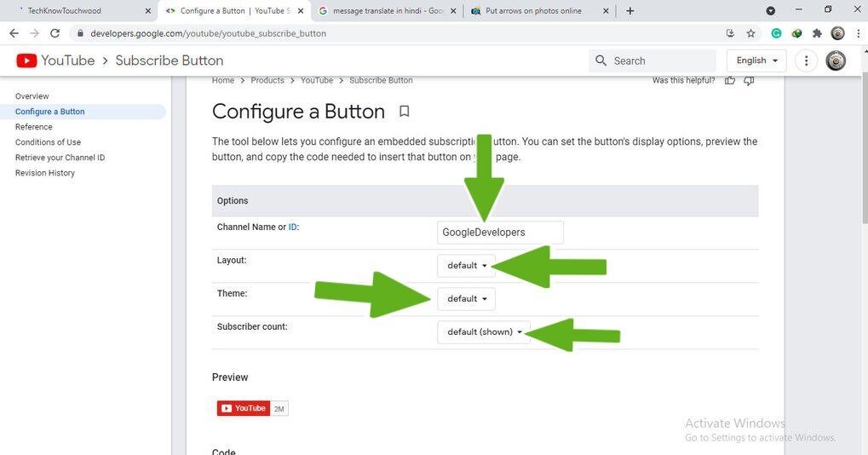Viewport: 868px width, 455px height.
Task: Click the browser address bar URL
Action: click(x=208, y=33)
